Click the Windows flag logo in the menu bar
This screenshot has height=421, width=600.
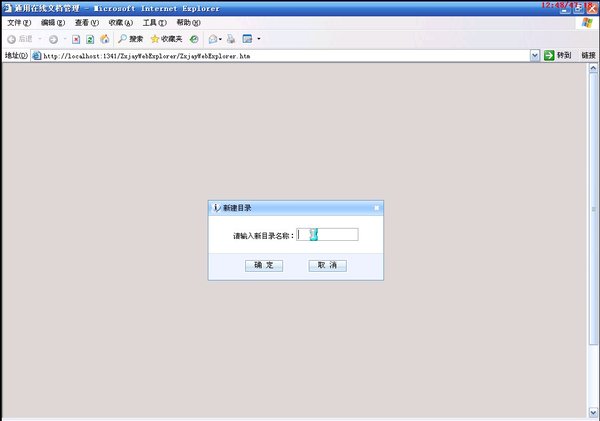pyautogui.click(x=587, y=23)
